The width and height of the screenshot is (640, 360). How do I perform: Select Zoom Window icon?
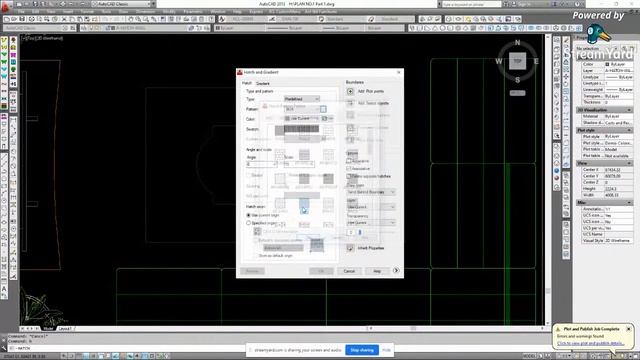(146, 19)
